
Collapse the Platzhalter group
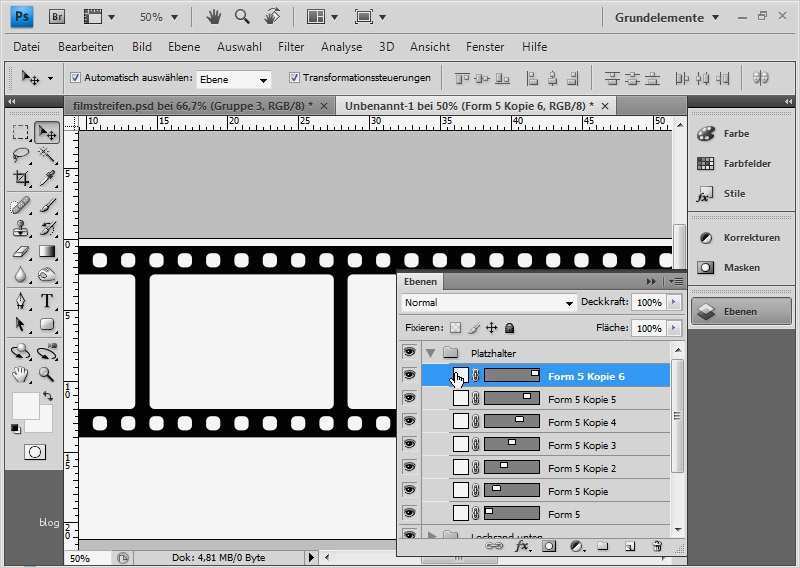click(x=431, y=353)
